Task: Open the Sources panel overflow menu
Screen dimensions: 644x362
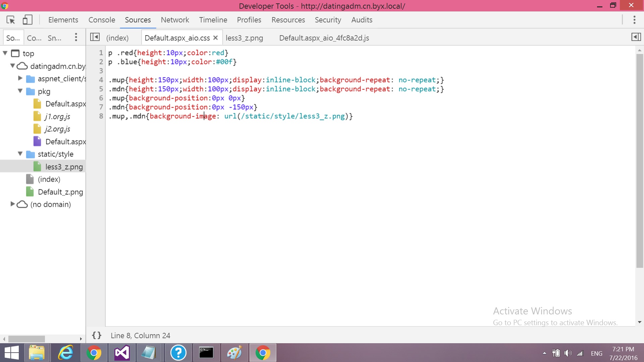Action: 76,37
